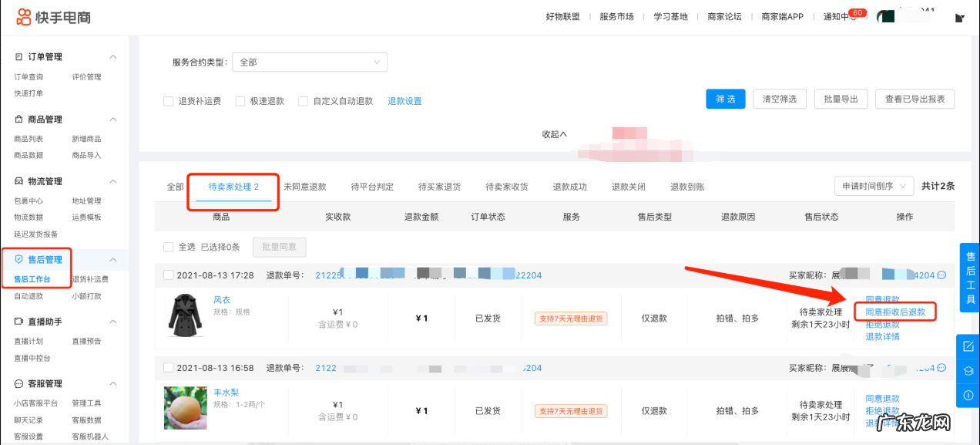The height and width of the screenshot is (445, 980).
Task: Open the 服务合约类型 dropdown
Action: click(x=310, y=62)
